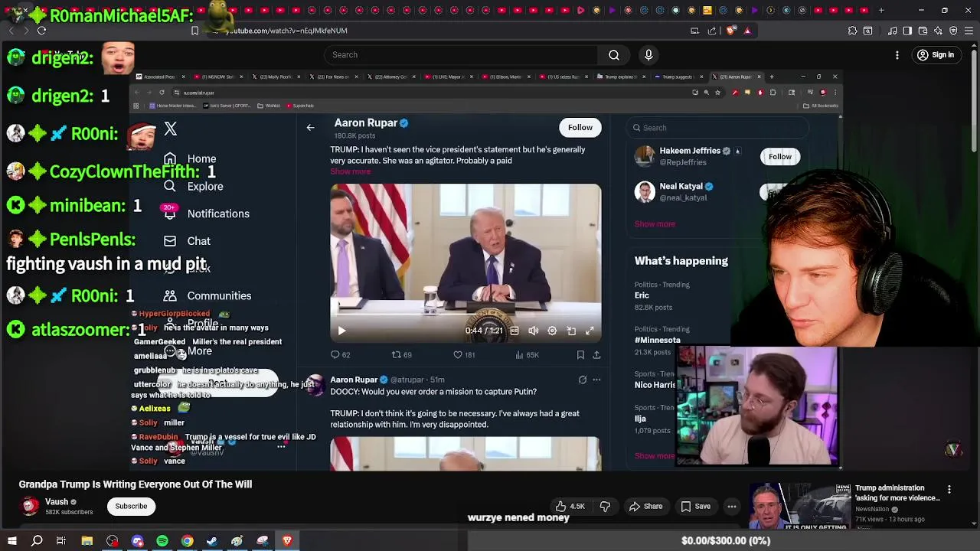This screenshot has width=980, height=551.
Task: Open Brave main hamburger menu
Action: point(969,31)
